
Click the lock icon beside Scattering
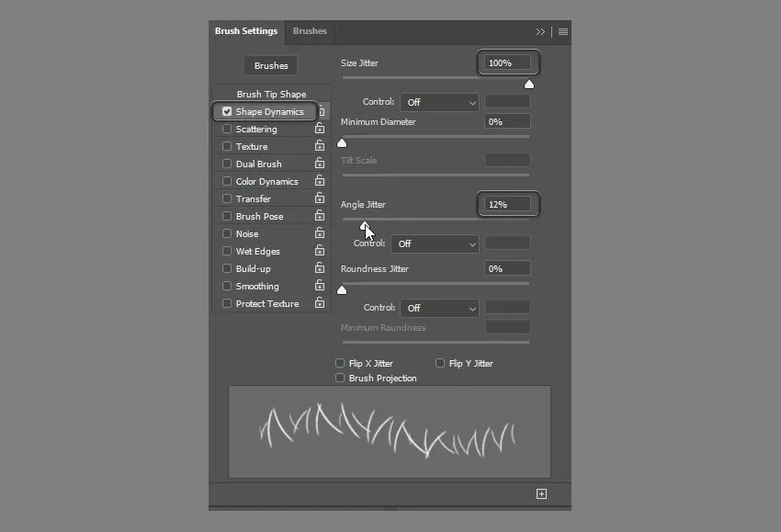point(320,130)
